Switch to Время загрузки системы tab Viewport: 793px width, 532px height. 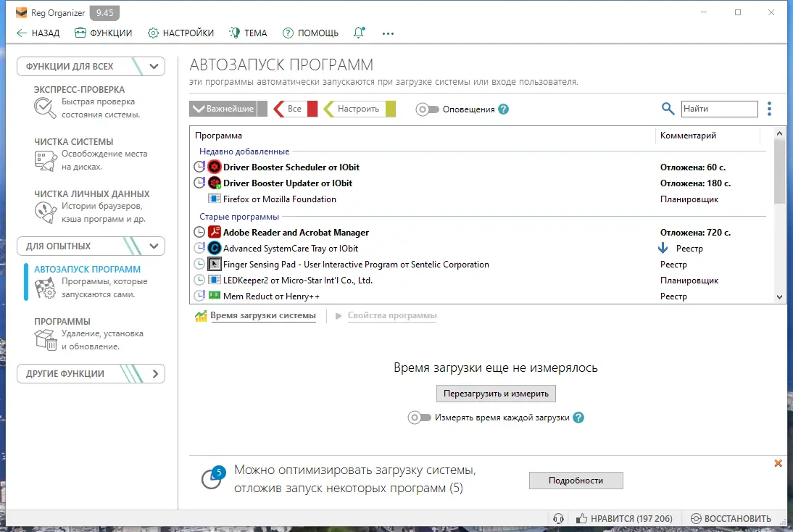pyautogui.click(x=263, y=315)
